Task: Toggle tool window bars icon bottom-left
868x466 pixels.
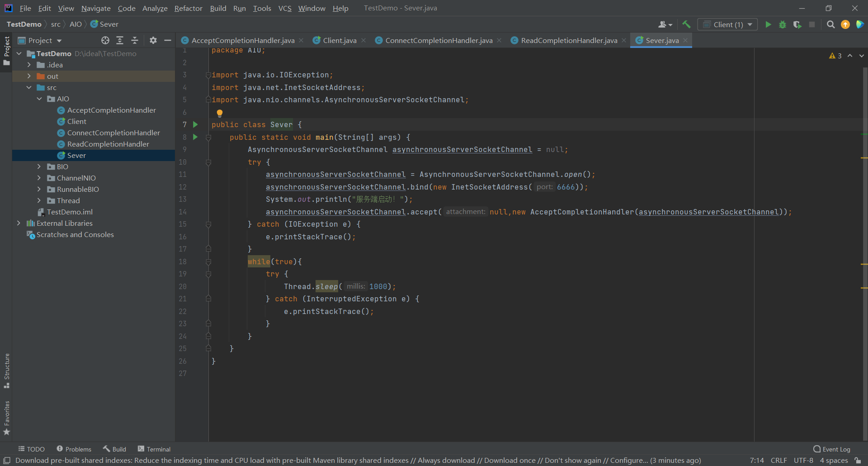Action: [7, 461]
